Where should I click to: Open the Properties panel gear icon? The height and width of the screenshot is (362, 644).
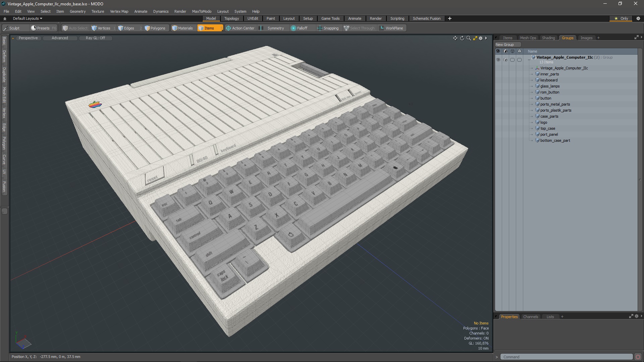click(637, 316)
